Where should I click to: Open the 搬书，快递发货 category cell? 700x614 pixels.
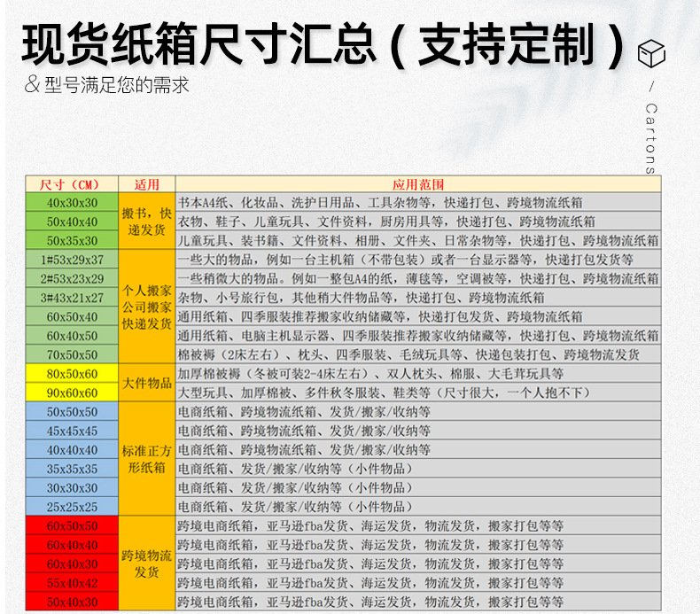pyautogui.click(x=146, y=222)
